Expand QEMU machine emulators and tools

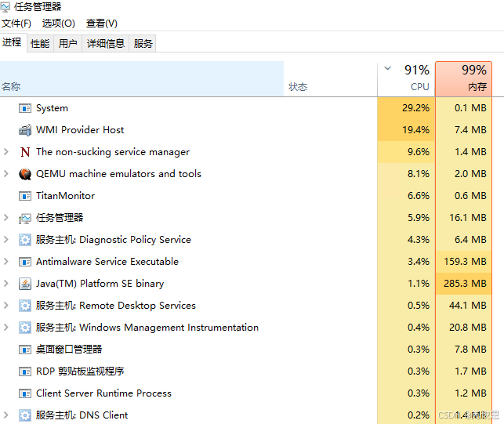(5, 173)
